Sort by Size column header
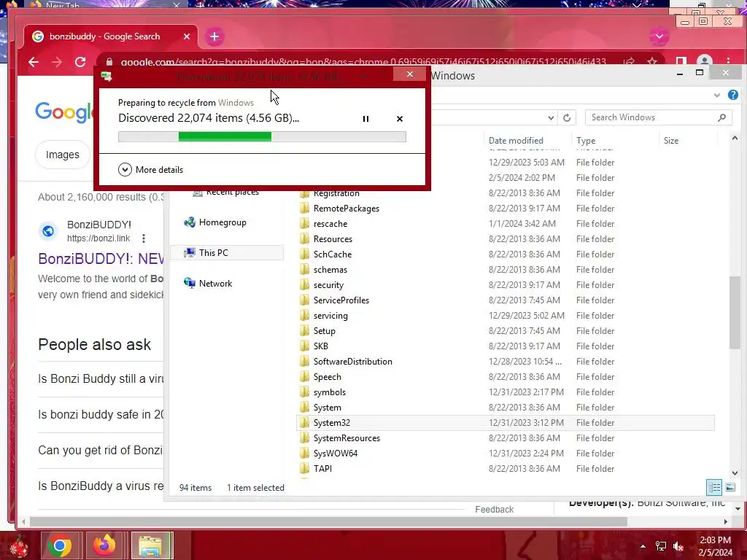The width and height of the screenshot is (747, 560). (671, 141)
